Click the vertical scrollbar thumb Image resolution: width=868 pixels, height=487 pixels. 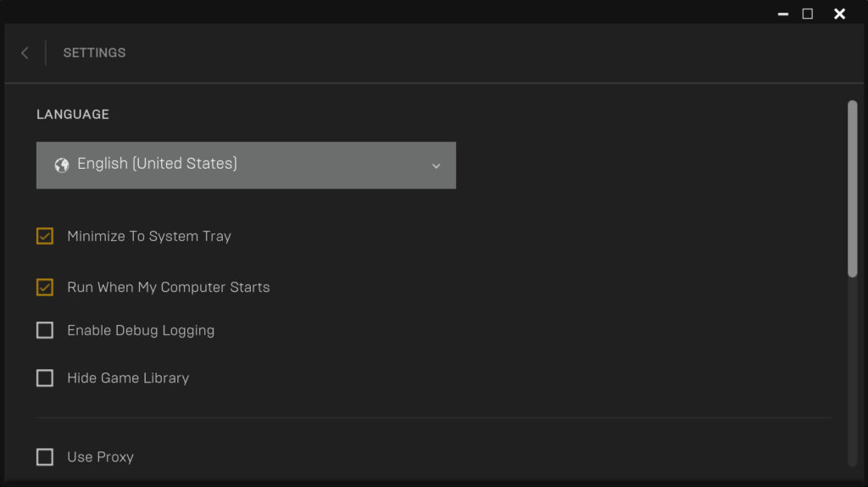[853, 188]
